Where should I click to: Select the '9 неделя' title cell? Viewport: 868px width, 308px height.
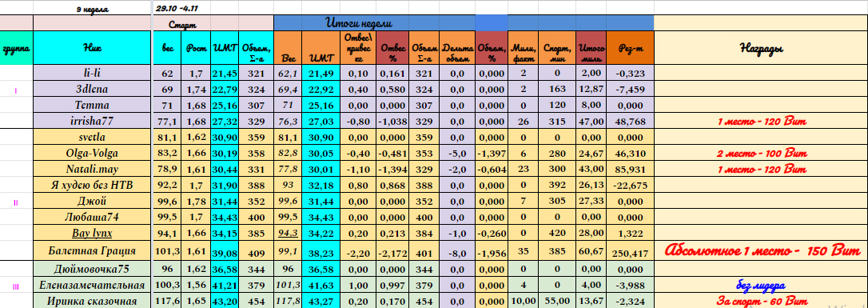[x=93, y=9]
